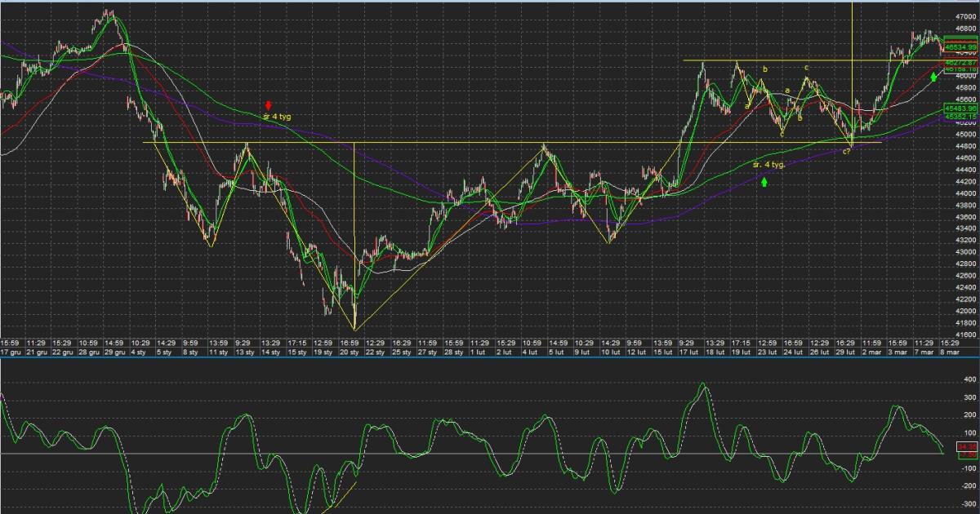
Task: Select the 'śr. 4 tyg.' label above the green arrow
Action: pos(768,165)
